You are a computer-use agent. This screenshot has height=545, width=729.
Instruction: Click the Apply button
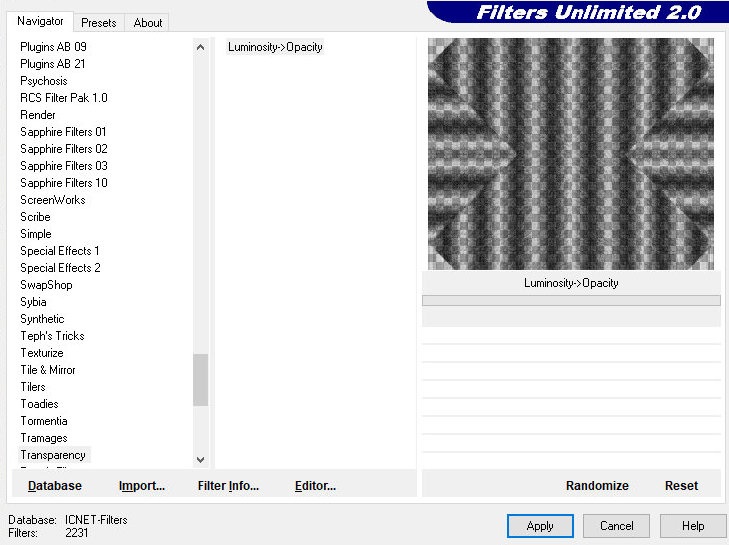[539, 526]
